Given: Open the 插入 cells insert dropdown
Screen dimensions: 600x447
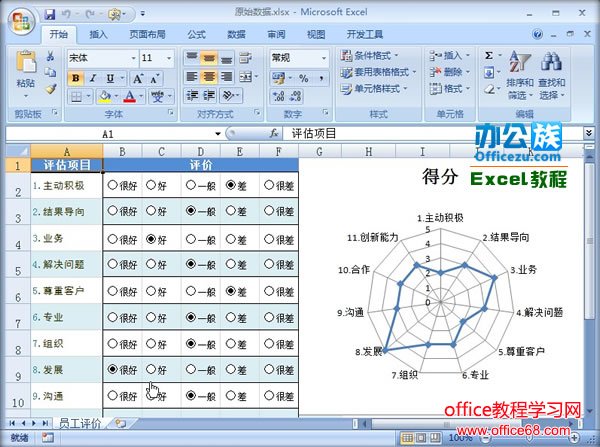Looking at the screenshot, I should (x=468, y=56).
